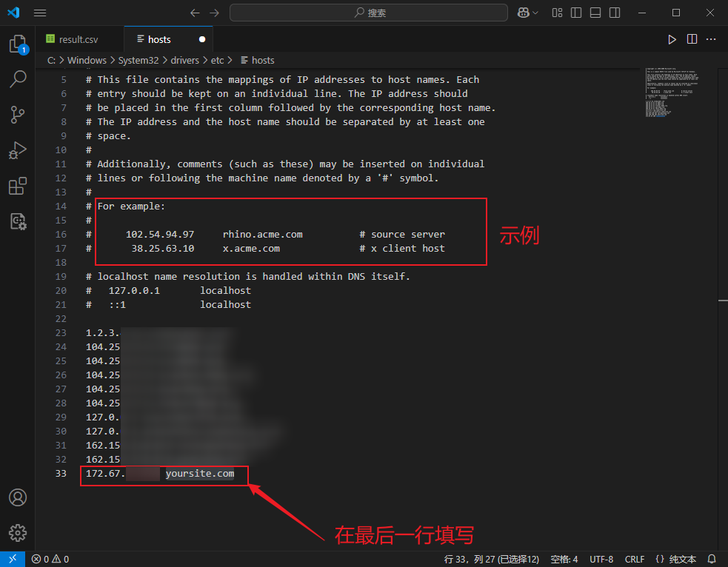Open the Manage settings gear icon

click(x=18, y=532)
